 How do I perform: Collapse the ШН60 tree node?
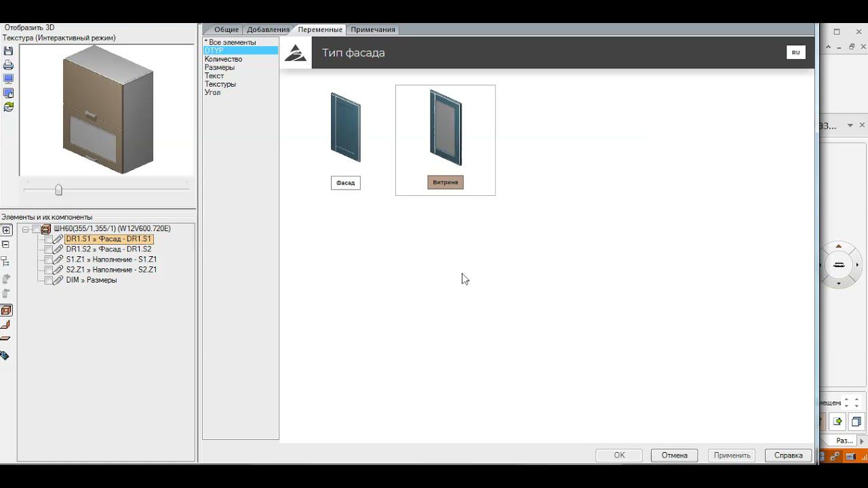tap(26, 229)
